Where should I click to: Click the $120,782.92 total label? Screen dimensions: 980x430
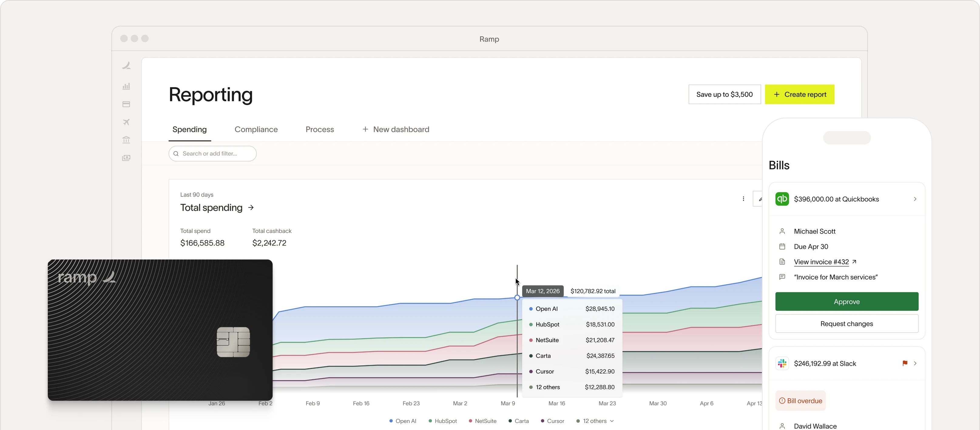point(593,291)
